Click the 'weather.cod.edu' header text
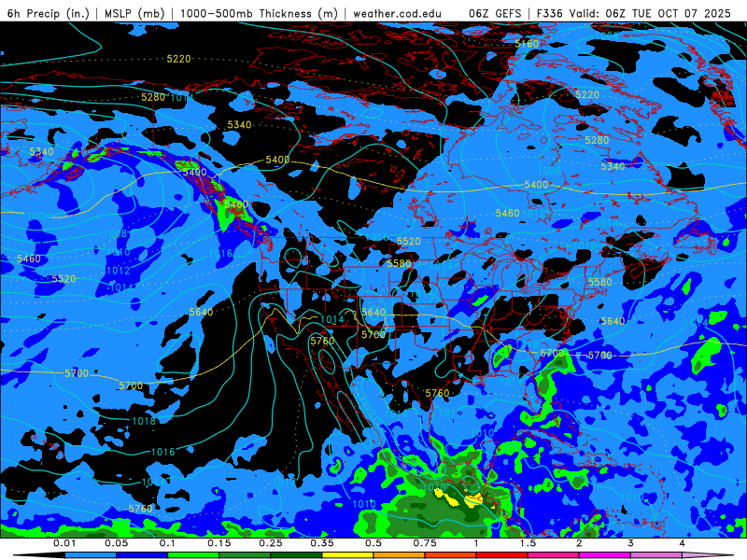 tap(397, 13)
